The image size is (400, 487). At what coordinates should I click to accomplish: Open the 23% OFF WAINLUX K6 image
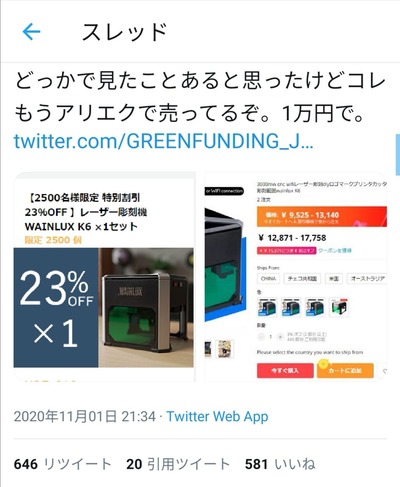pos(104,277)
